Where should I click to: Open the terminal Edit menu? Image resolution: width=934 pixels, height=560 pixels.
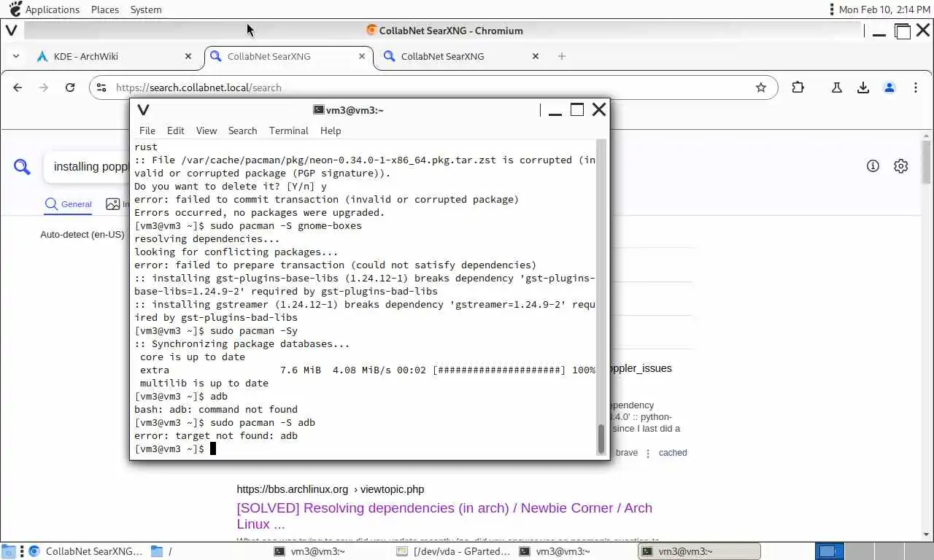tap(176, 131)
